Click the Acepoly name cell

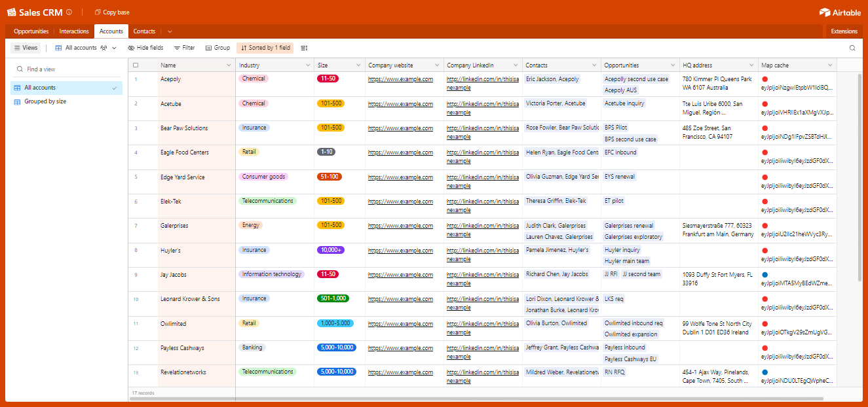pyautogui.click(x=197, y=84)
